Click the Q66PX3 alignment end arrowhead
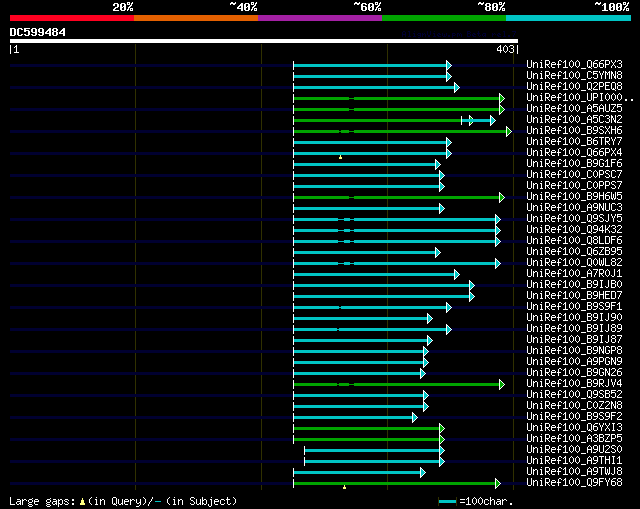 449,65
